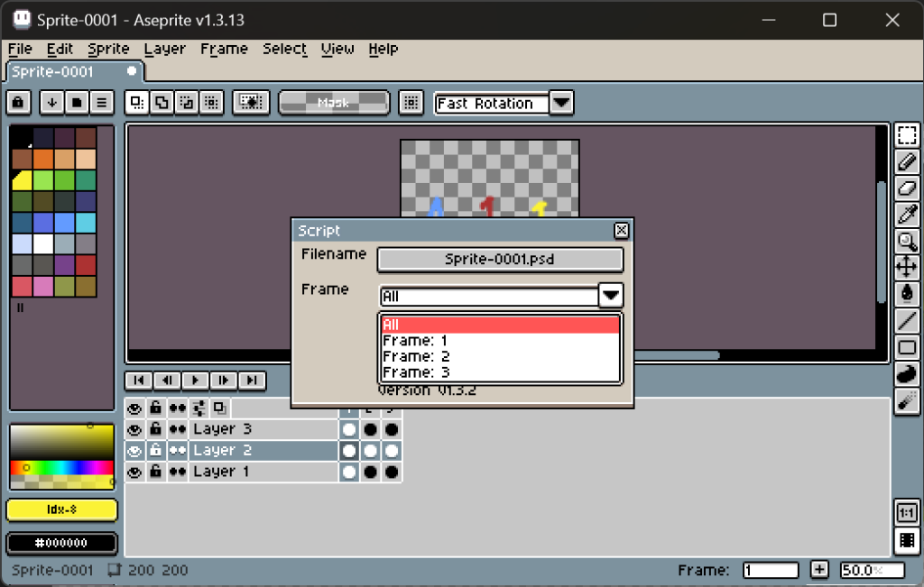Choose Intersect selection mode
Screen dimensions: 924x587
coord(211,103)
